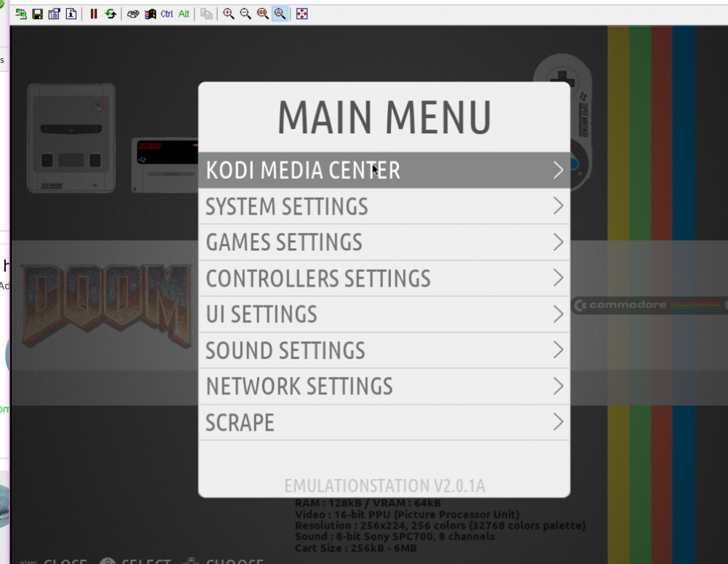728x564 pixels.
Task: Open CONTROLLERS SETTINGS entry
Action: [384, 279]
